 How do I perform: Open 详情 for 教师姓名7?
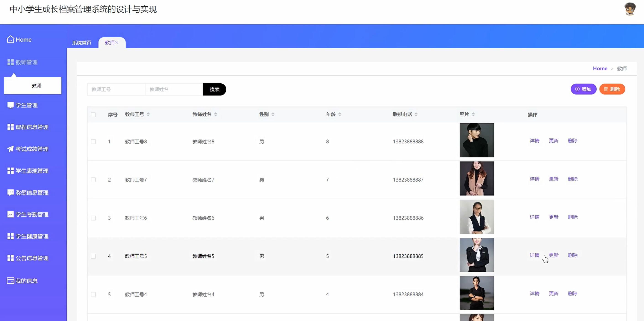tap(534, 179)
